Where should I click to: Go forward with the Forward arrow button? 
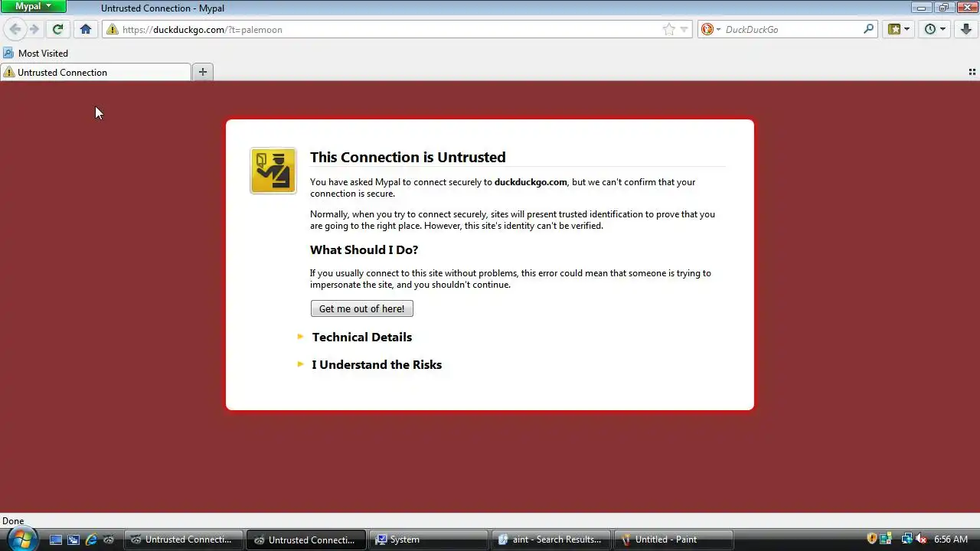(34, 29)
